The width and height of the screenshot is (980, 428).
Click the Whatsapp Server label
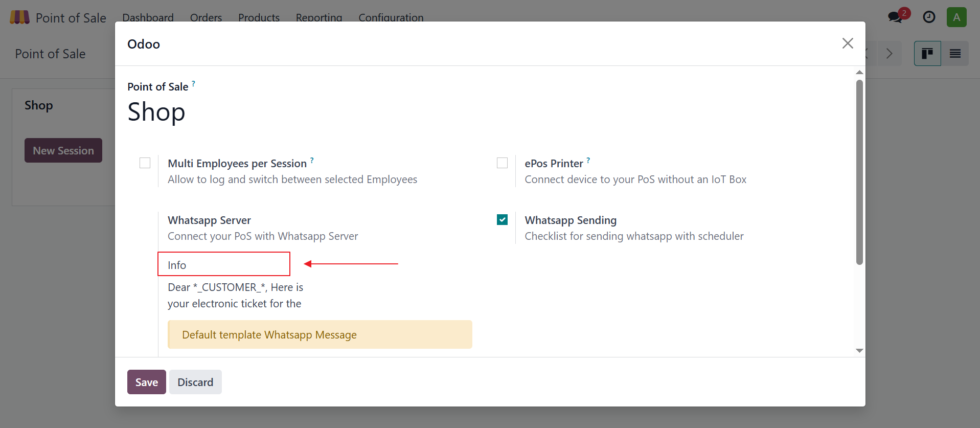point(209,220)
